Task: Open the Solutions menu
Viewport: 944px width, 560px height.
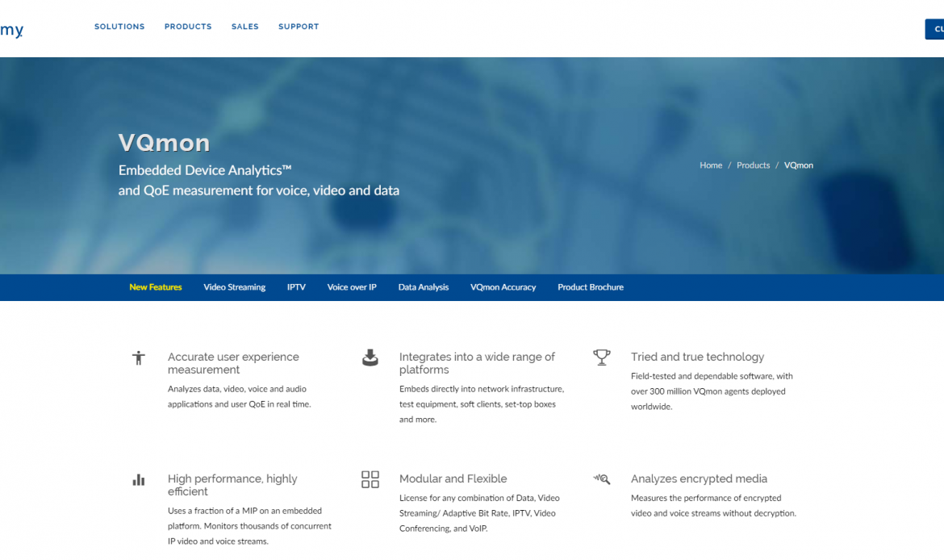Action: (x=119, y=27)
